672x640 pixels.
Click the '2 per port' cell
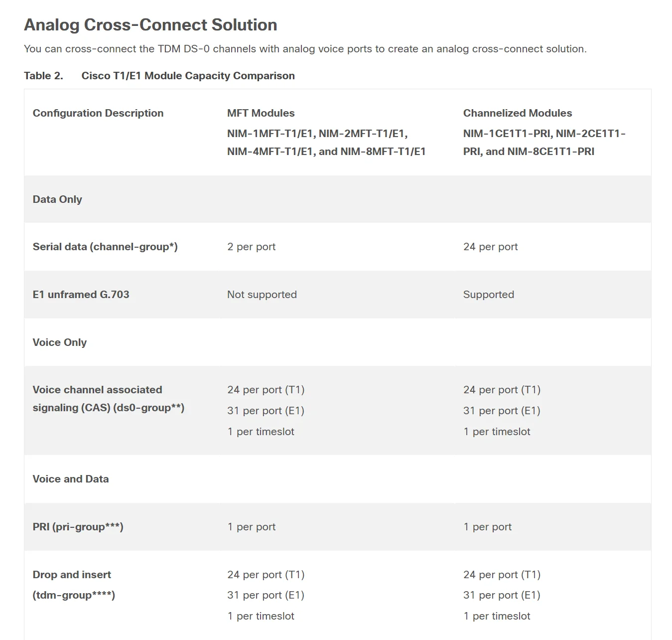(x=251, y=247)
